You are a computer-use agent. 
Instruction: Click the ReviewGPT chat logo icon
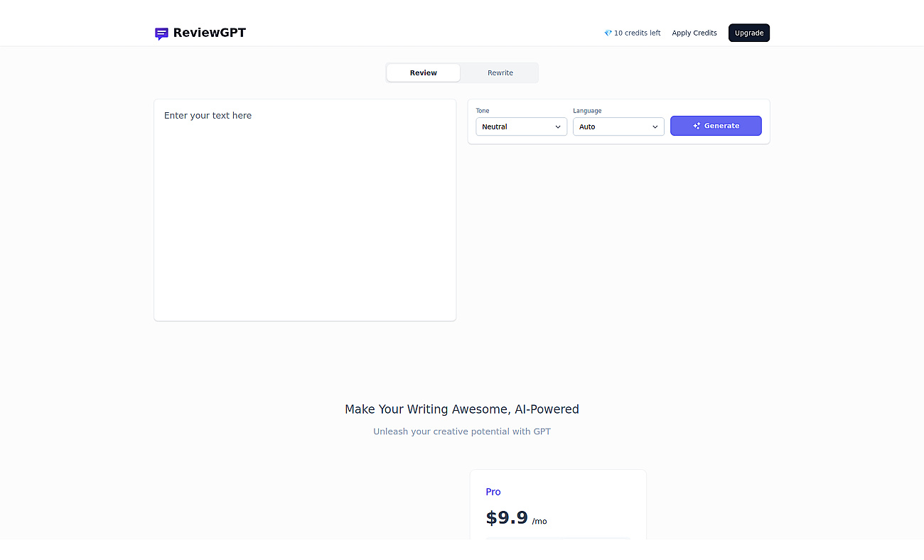coord(161,33)
